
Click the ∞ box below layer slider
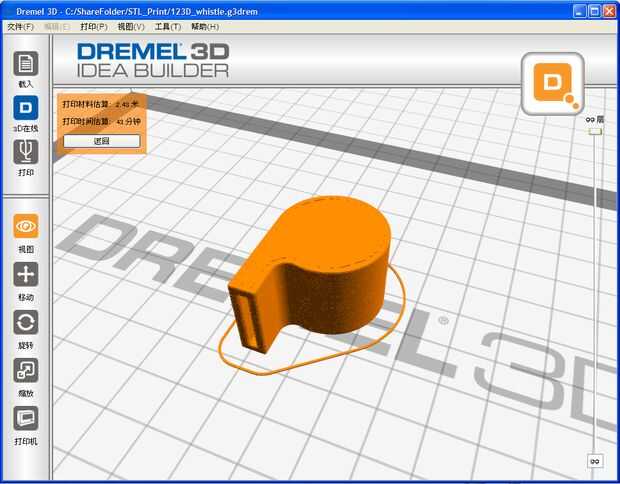point(595,461)
